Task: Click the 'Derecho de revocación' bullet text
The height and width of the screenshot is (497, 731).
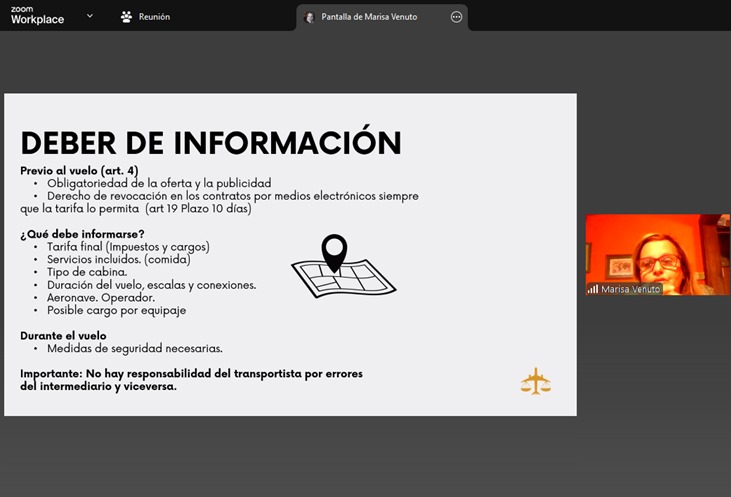Action: coord(219,202)
